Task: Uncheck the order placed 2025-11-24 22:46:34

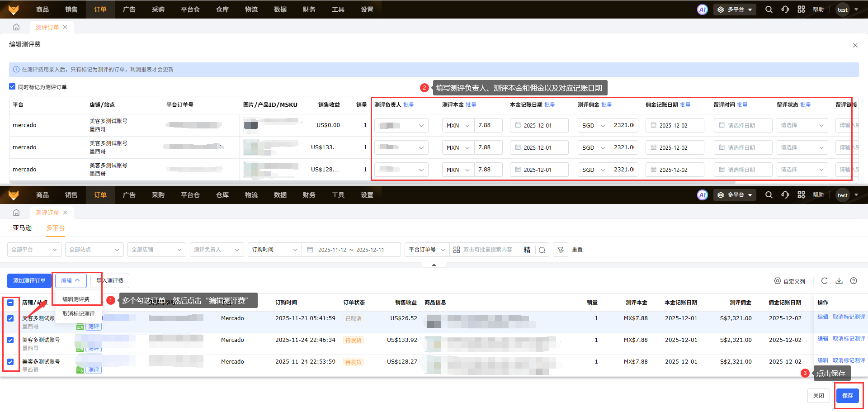Action: (10, 340)
